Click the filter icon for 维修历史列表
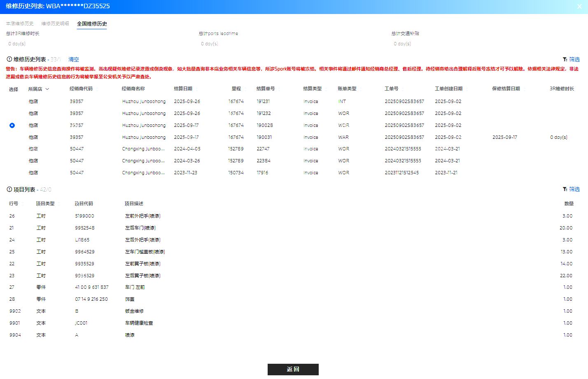The width and height of the screenshot is (588, 379). pos(565,59)
